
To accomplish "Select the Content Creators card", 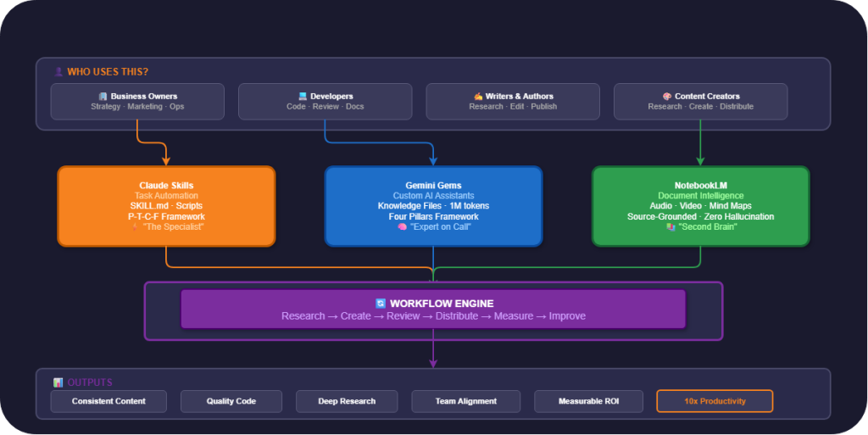I will pyautogui.click(x=700, y=101).
